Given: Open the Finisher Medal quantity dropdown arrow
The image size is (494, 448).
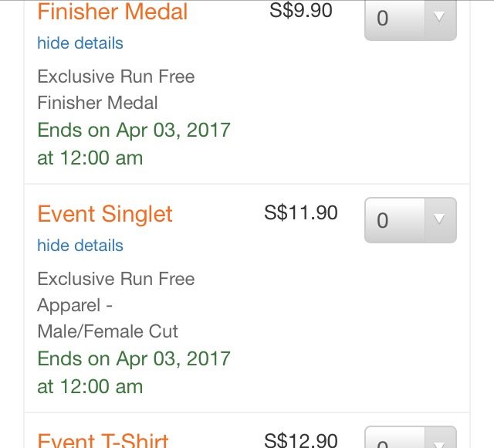Looking at the screenshot, I should click(x=440, y=18).
